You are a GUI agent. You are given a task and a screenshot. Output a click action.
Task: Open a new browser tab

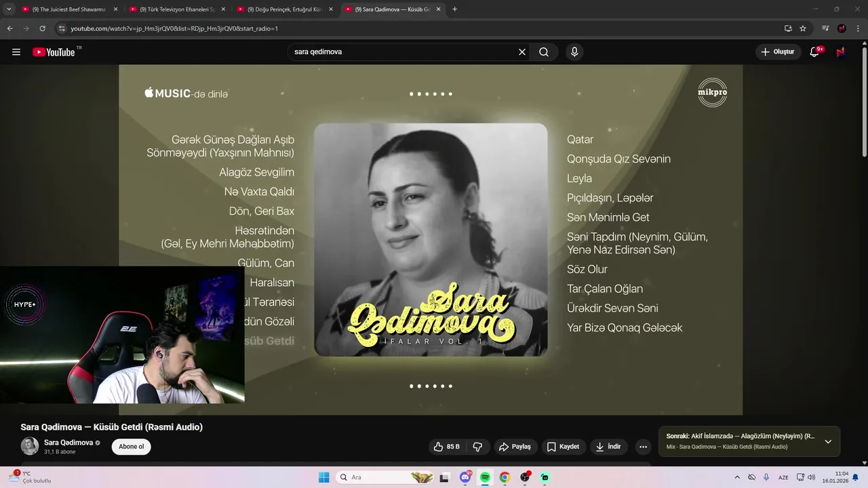[x=454, y=9]
